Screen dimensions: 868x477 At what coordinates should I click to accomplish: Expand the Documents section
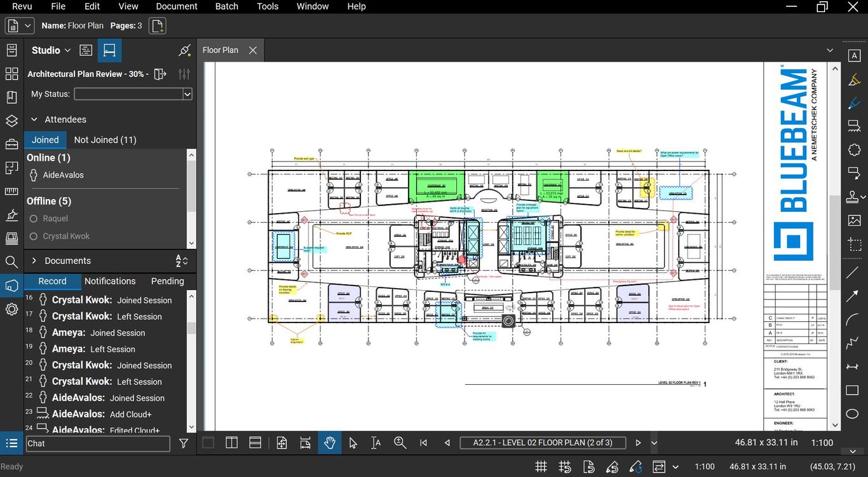tap(35, 260)
